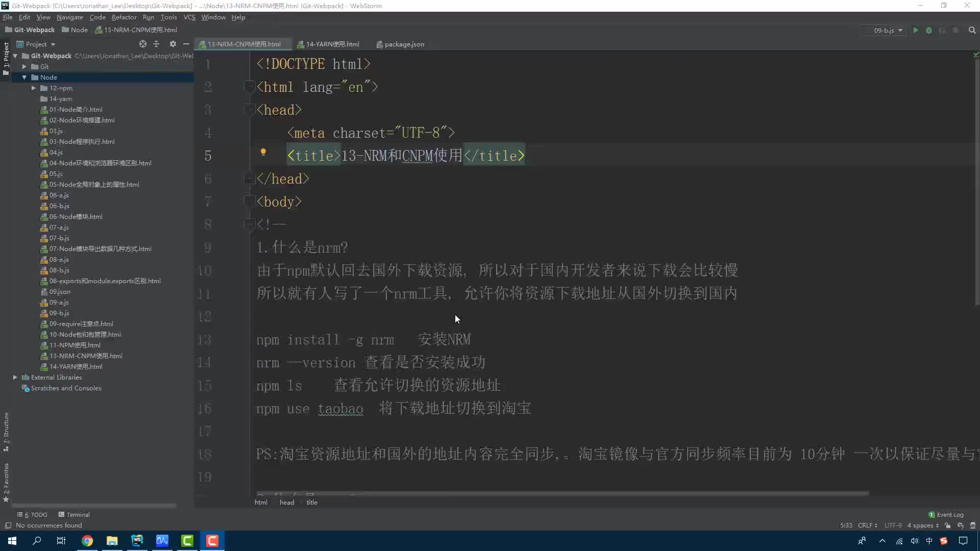Expand the Git folder
Screen dimensions: 980x551
click(x=24, y=66)
